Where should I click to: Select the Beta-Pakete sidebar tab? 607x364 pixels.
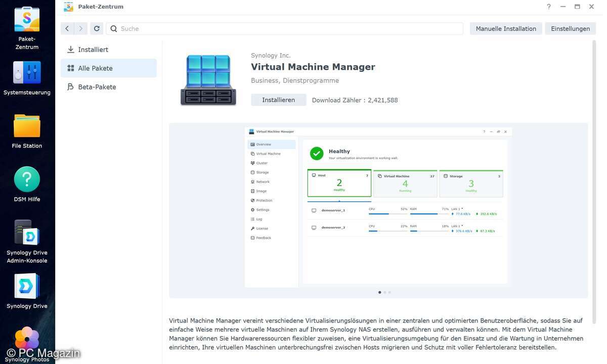click(108, 87)
